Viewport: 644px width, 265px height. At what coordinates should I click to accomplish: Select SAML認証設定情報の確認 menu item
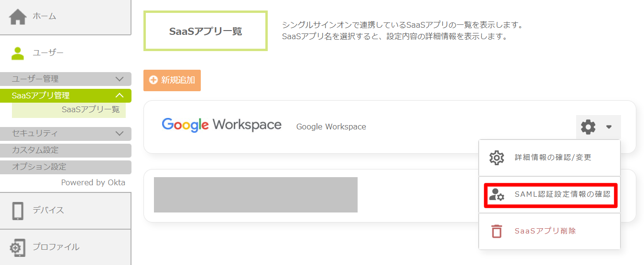click(x=550, y=195)
